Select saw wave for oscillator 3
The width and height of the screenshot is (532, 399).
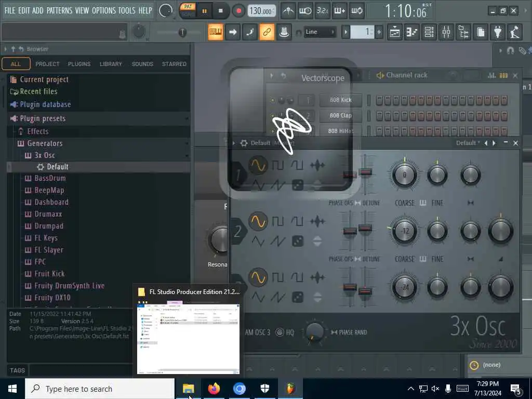(277, 298)
